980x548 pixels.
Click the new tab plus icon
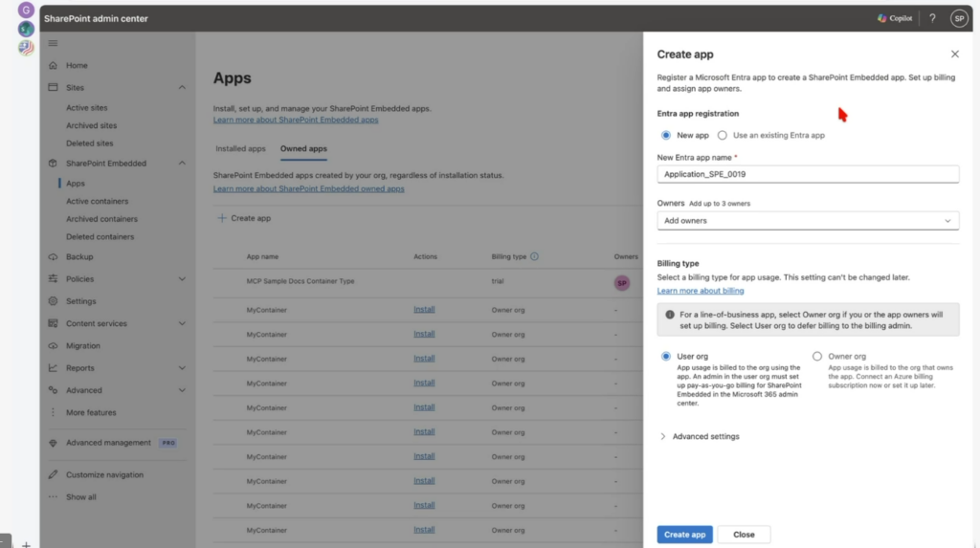coord(26,544)
